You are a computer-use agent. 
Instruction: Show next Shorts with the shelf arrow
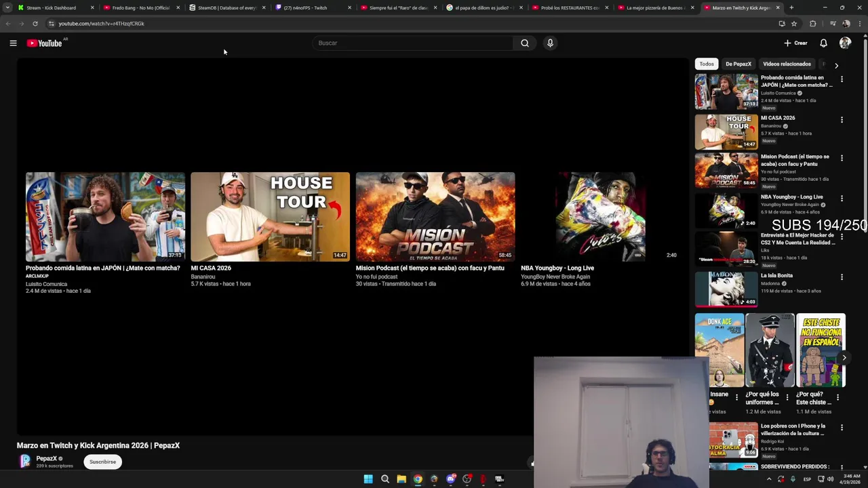pyautogui.click(x=844, y=358)
